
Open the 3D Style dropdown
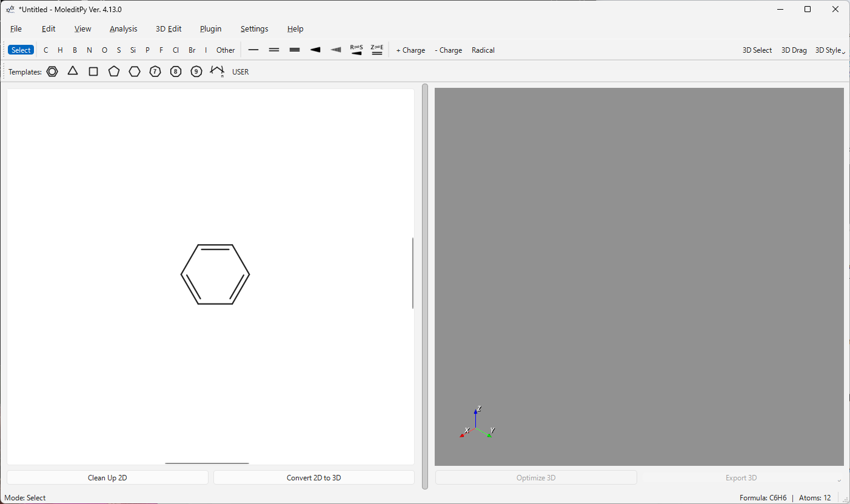tap(829, 50)
